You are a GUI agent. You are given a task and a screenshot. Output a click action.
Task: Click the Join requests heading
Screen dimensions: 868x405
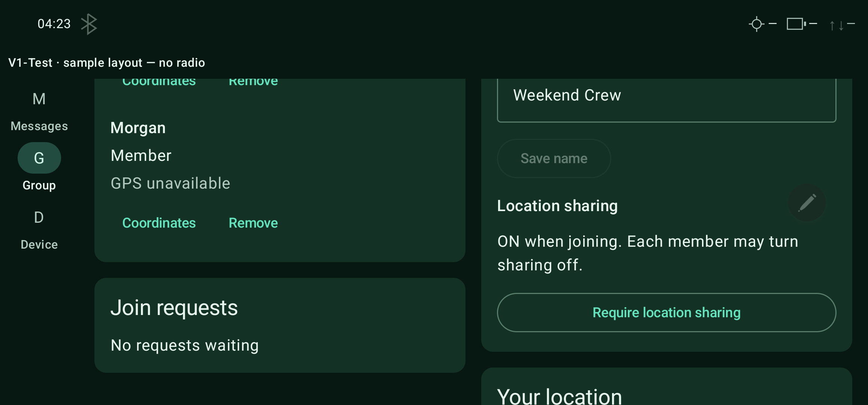[x=174, y=307]
